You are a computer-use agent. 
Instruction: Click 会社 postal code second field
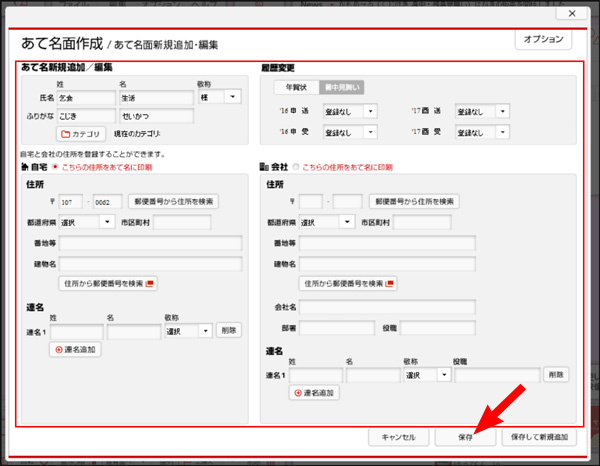pos(347,201)
